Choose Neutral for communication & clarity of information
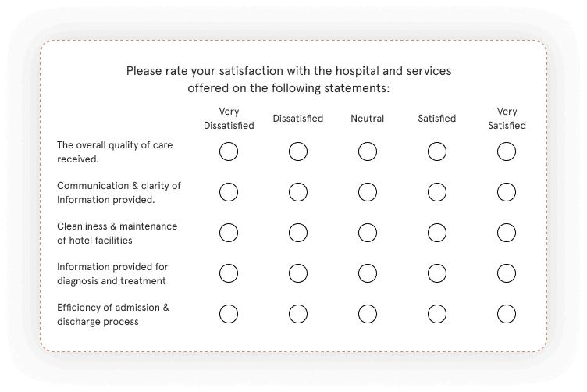Viewport: 587px width, 392px height. [x=368, y=192]
